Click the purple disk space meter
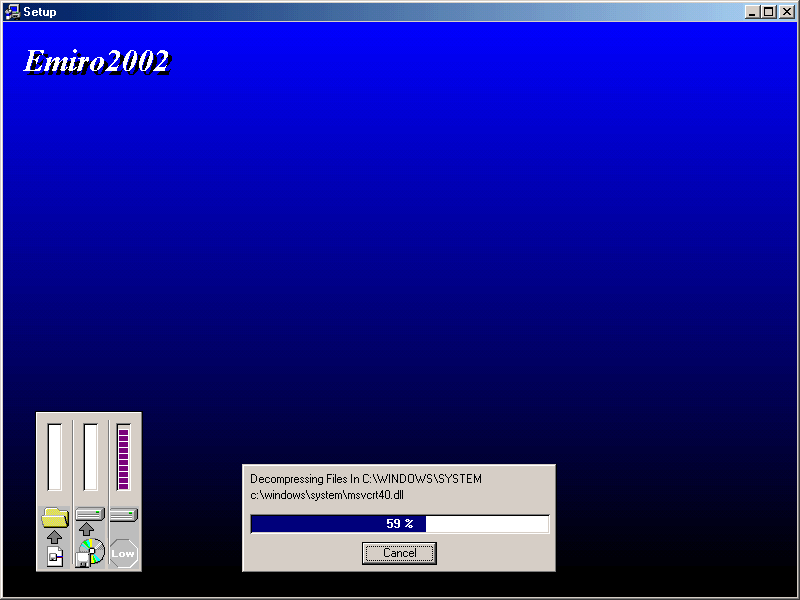 [123, 457]
